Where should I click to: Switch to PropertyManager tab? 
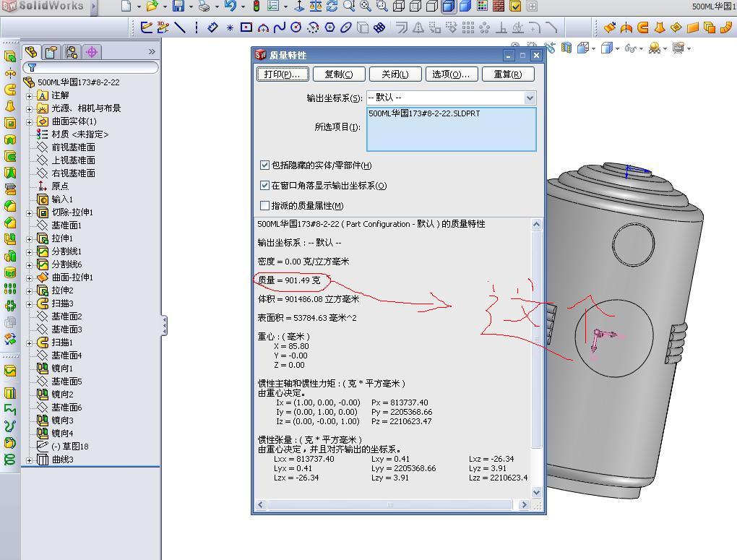[52, 52]
